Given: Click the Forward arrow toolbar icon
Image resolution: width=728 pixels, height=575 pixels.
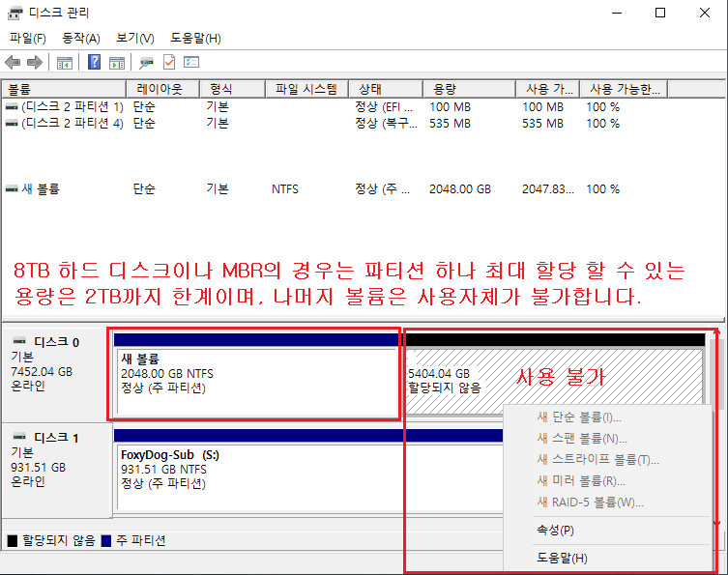Looking at the screenshot, I should coord(35,62).
